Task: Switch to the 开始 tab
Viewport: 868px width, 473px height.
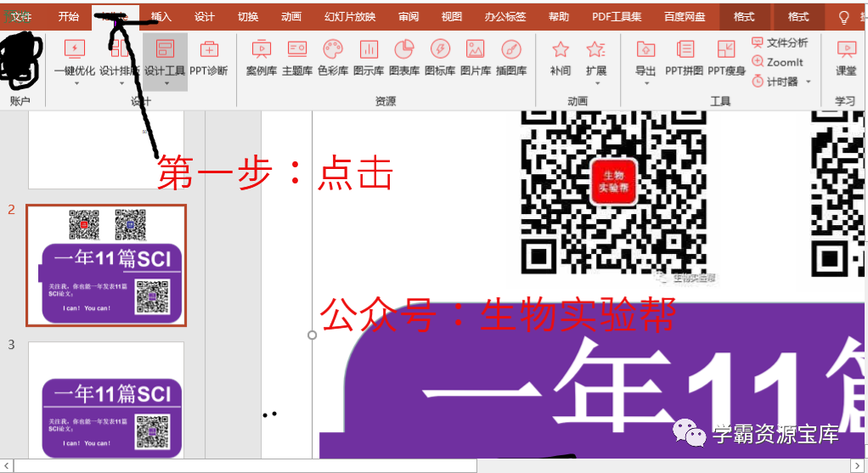Action: pyautogui.click(x=69, y=17)
